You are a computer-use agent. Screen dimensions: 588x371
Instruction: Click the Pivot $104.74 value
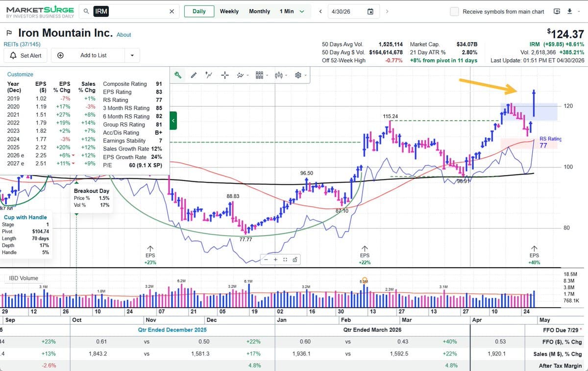[x=40, y=231]
